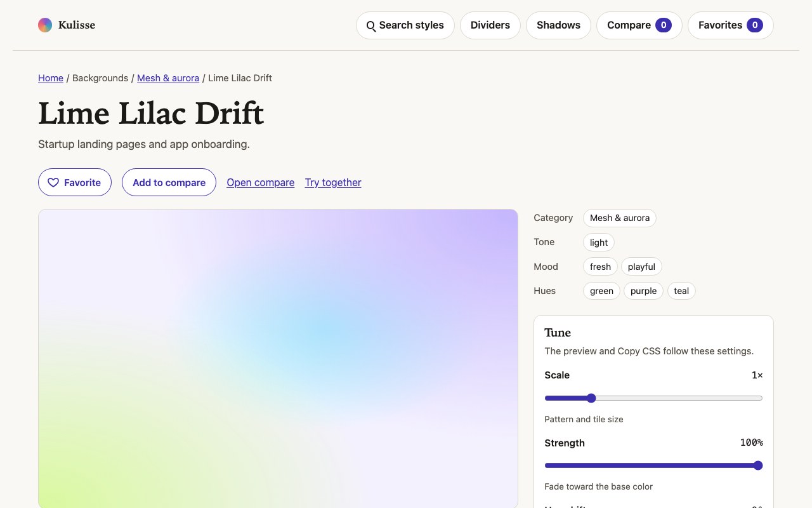Image resolution: width=812 pixels, height=508 pixels.
Task: Click 'Startup landing pages and app onboarding' text
Action: tap(144, 144)
